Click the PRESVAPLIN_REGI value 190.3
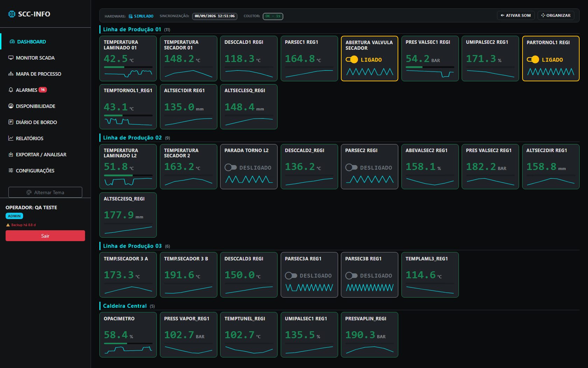 (360, 335)
